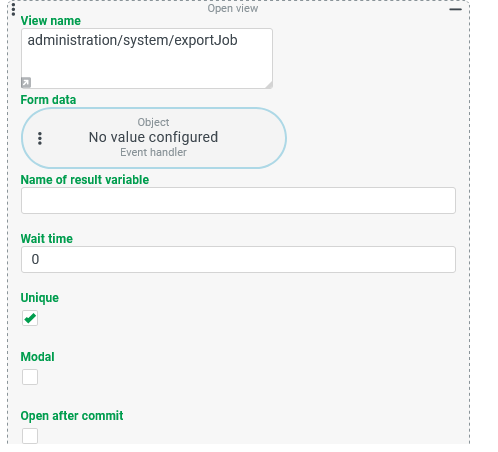Open the Form data object's three-dot menu
This screenshot has width=498, height=452.
[40, 138]
